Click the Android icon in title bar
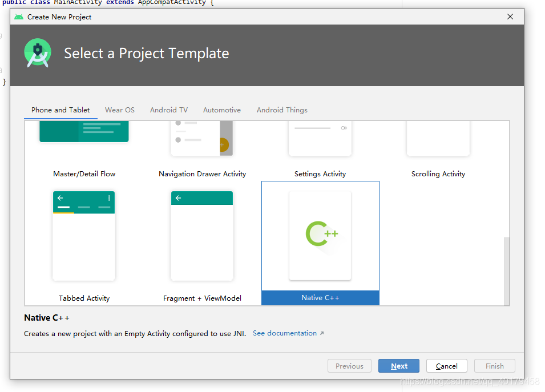 (19, 17)
